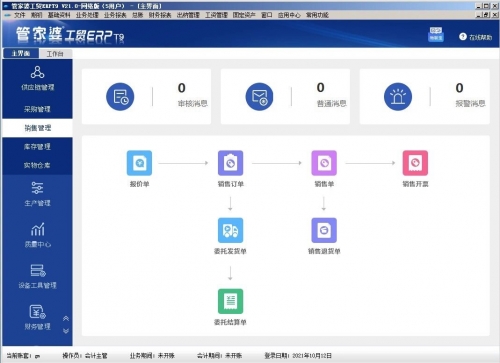Select the 设备工具管理 sidebar icon
The image size is (500, 363).
click(38, 270)
